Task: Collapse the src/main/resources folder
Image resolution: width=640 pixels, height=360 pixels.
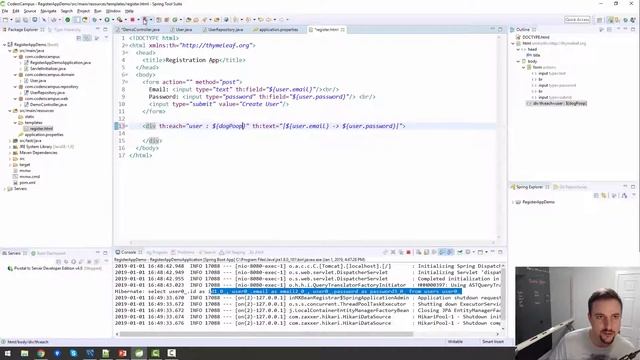Action: coord(10,111)
